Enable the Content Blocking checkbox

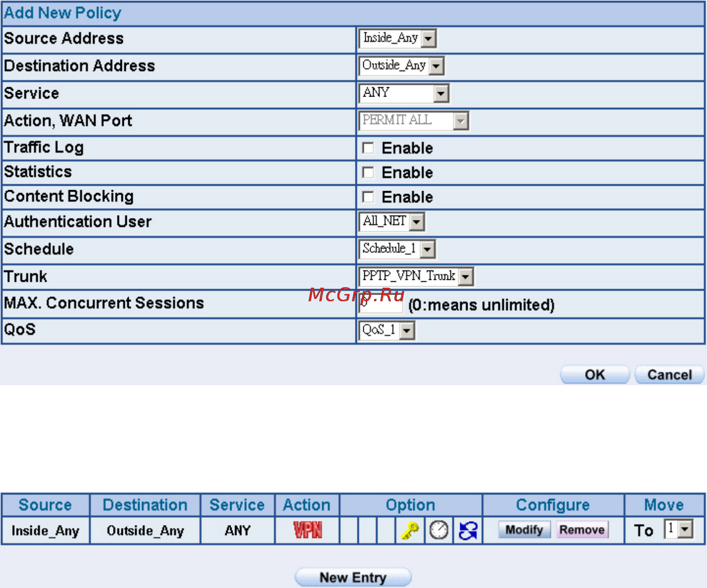(368, 196)
